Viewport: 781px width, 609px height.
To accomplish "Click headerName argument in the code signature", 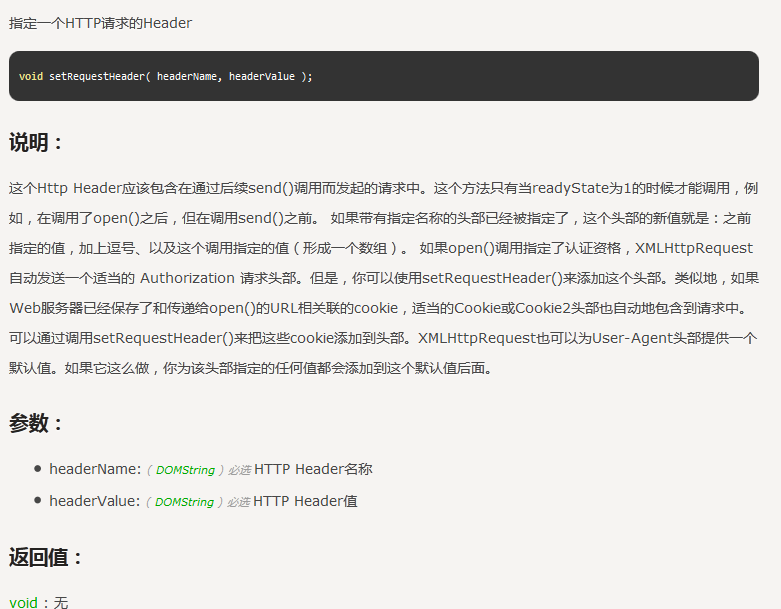I will coord(187,76).
